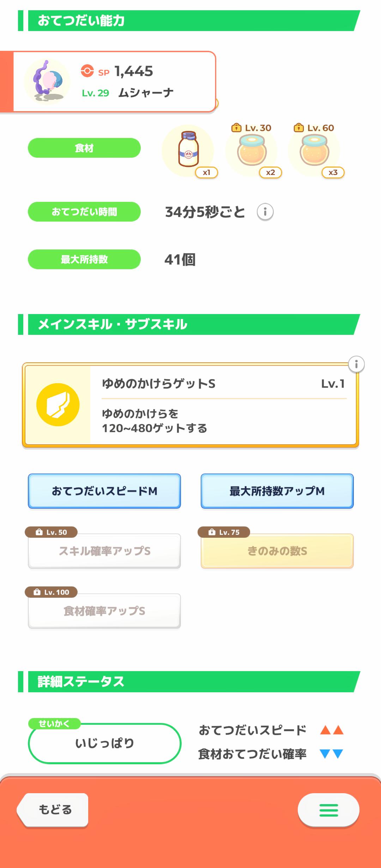The image size is (381, 868).
Task: Tap the Lv. 30 locked honey ingredient
Action: (251, 150)
